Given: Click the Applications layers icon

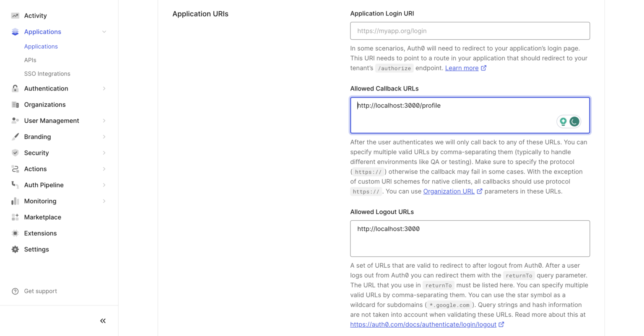Looking at the screenshot, I should tap(15, 31).
